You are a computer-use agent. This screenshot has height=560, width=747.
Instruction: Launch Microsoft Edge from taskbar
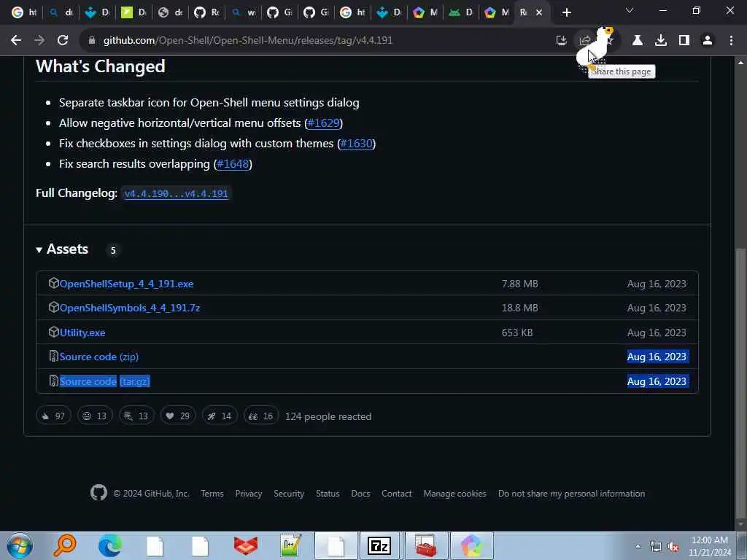point(110,545)
